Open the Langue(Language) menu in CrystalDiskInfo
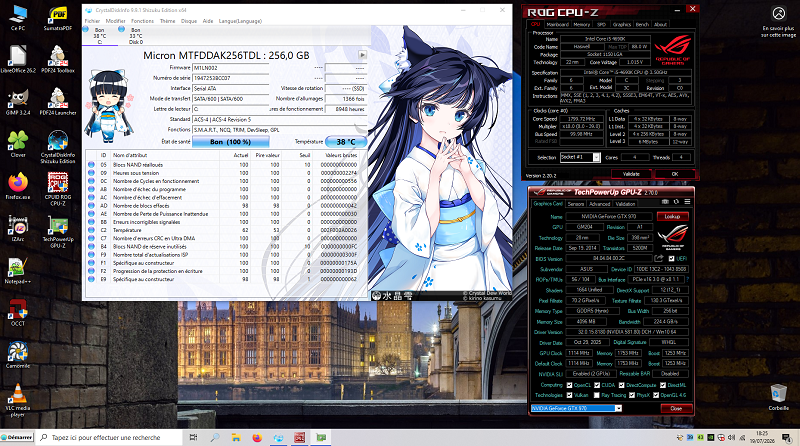The image size is (800, 446). (240, 21)
